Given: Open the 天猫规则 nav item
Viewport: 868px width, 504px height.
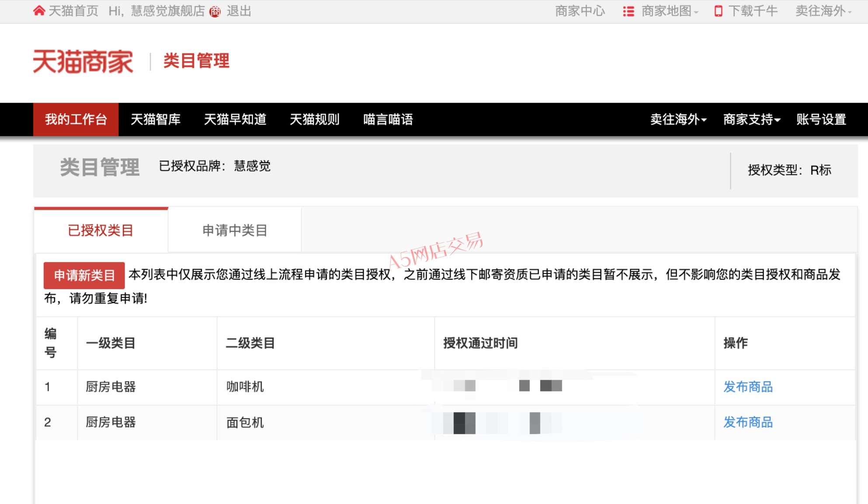Looking at the screenshot, I should point(315,119).
